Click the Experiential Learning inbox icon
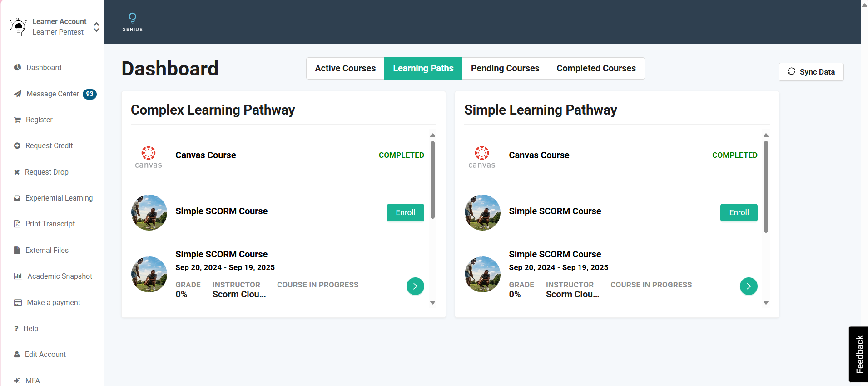 coord(17,198)
